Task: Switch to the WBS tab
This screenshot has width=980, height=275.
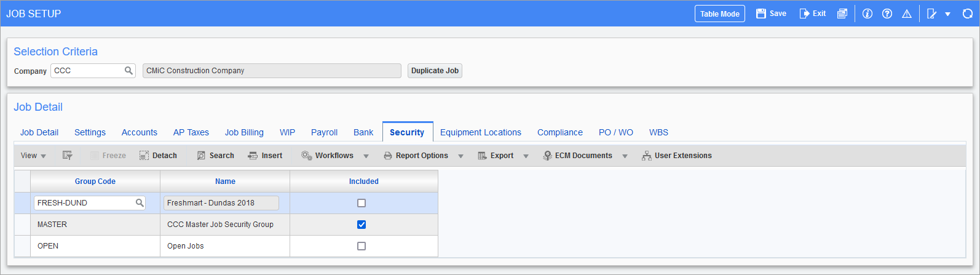Action: coord(658,132)
